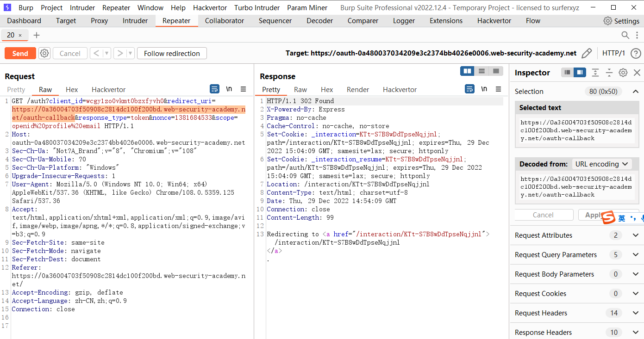
Task: Collapse the Selection section chevron
Action: [636, 92]
